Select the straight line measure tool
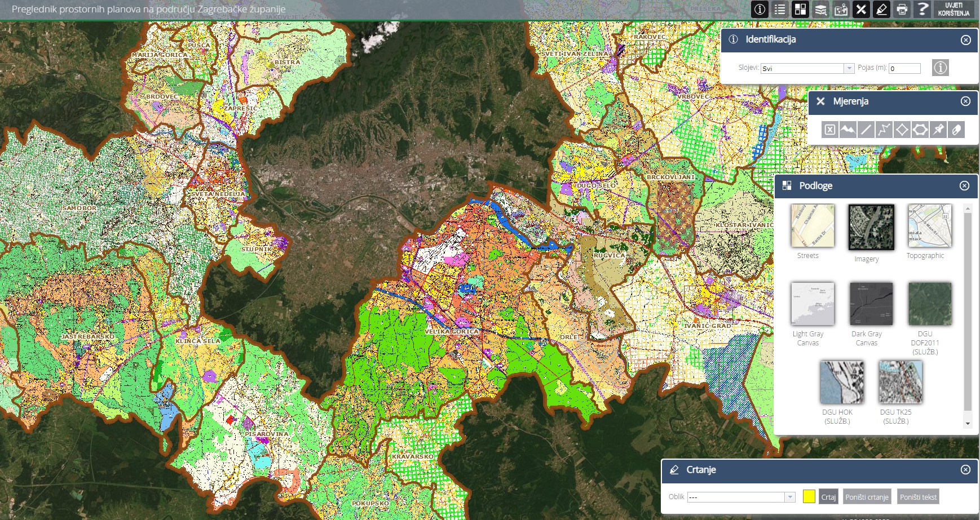This screenshot has height=520, width=980. (866, 130)
